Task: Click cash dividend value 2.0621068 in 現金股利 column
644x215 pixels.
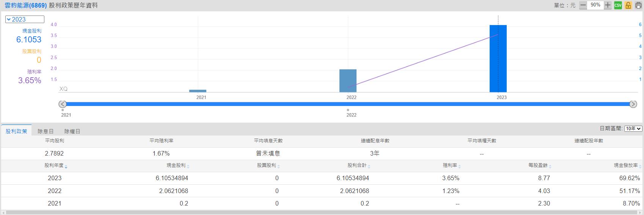Action: (x=174, y=191)
